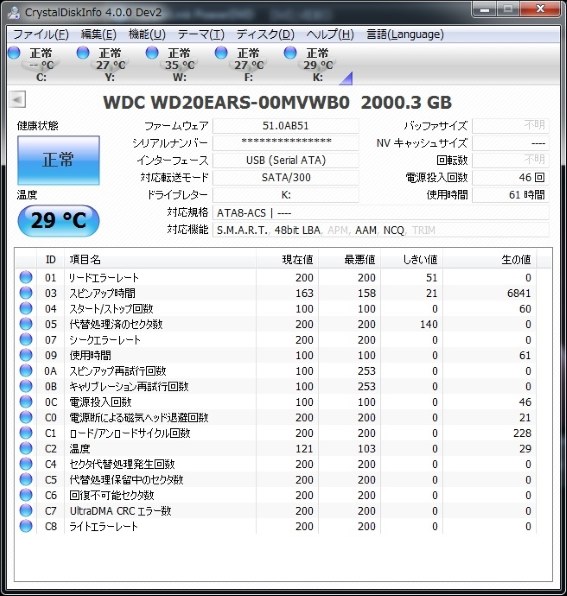Click status icon for ID 07 シークエラーレート
The height and width of the screenshot is (596, 567).
[26, 339]
